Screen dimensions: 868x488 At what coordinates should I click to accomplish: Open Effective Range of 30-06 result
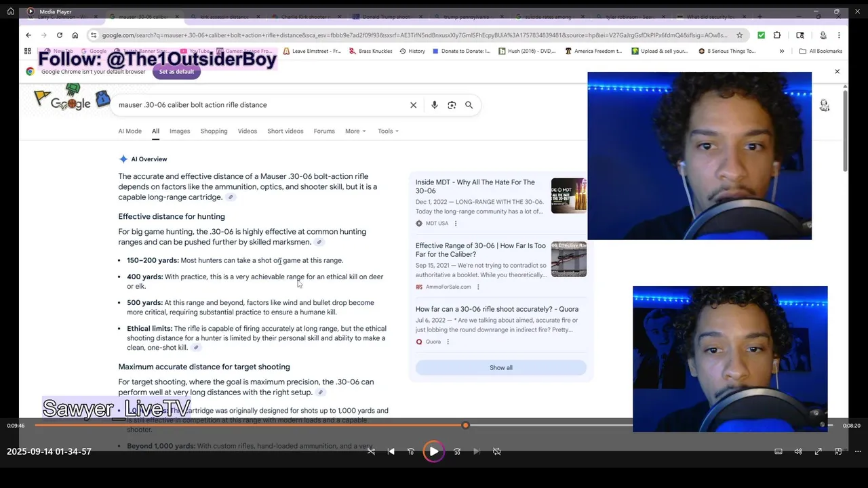tap(481, 250)
